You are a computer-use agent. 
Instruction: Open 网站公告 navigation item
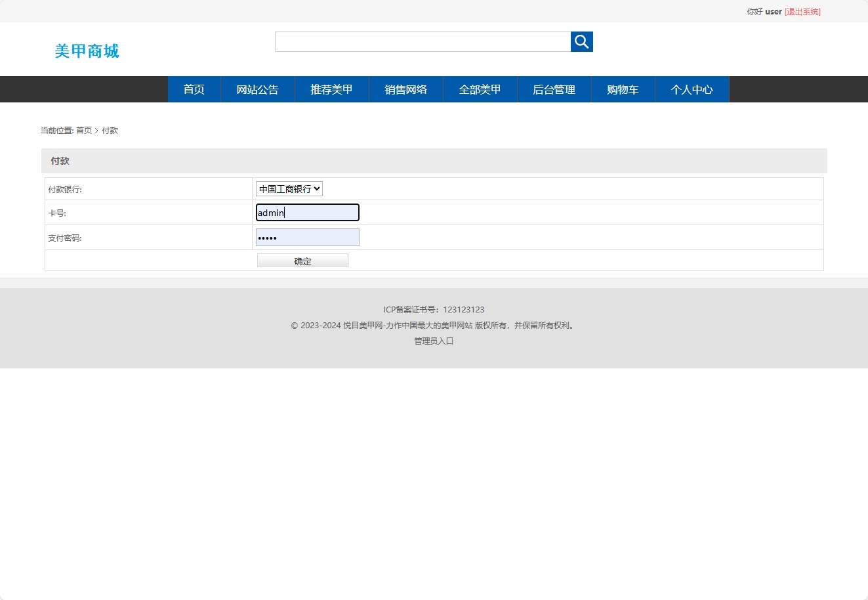(258, 89)
